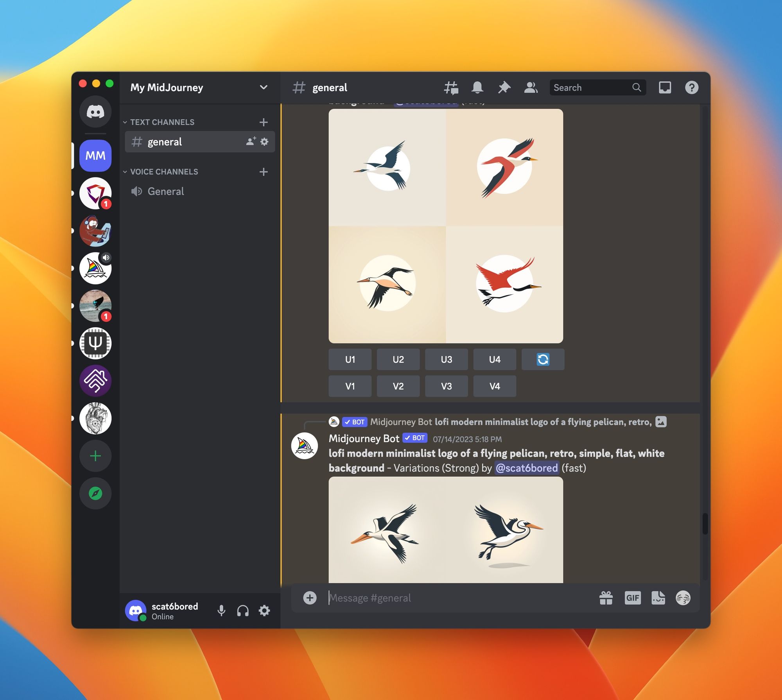This screenshot has width=782, height=700.
Task: Upscale image with U2 button
Action: point(398,359)
